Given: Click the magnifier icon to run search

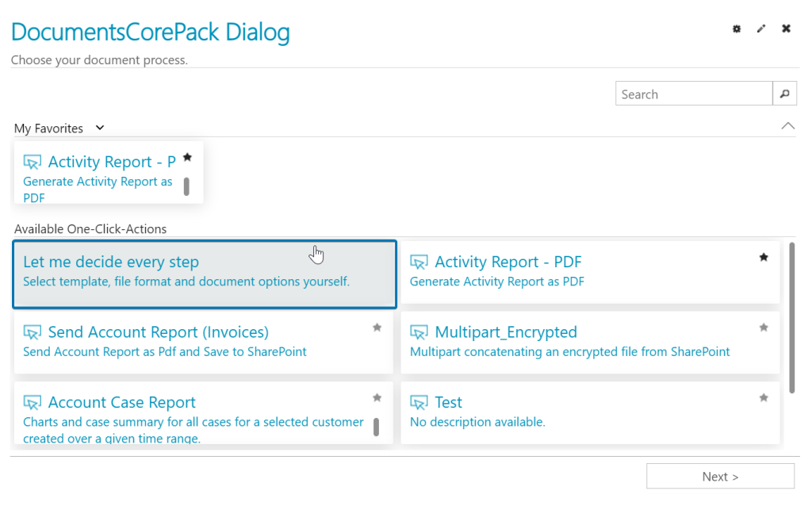Looking at the screenshot, I should [x=784, y=93].
